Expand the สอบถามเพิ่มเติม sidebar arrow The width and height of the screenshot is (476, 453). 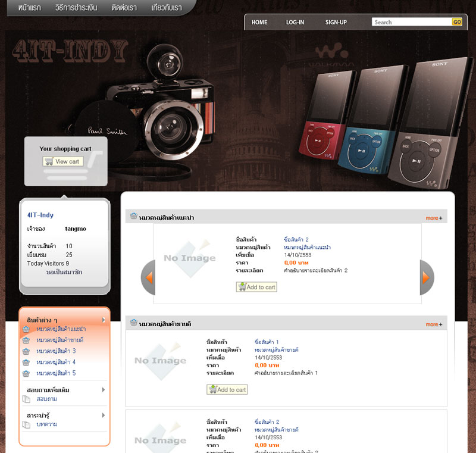tap(104, 390)
